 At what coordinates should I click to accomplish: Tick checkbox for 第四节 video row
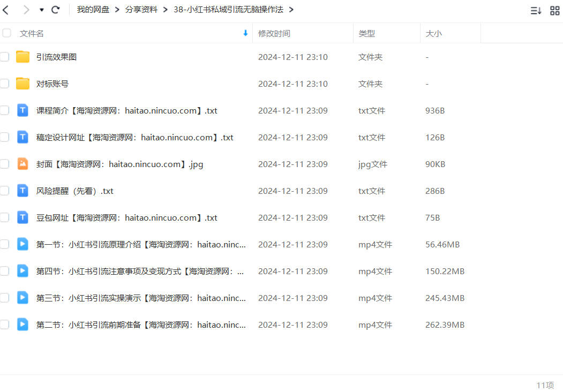[x=4, y=271]
